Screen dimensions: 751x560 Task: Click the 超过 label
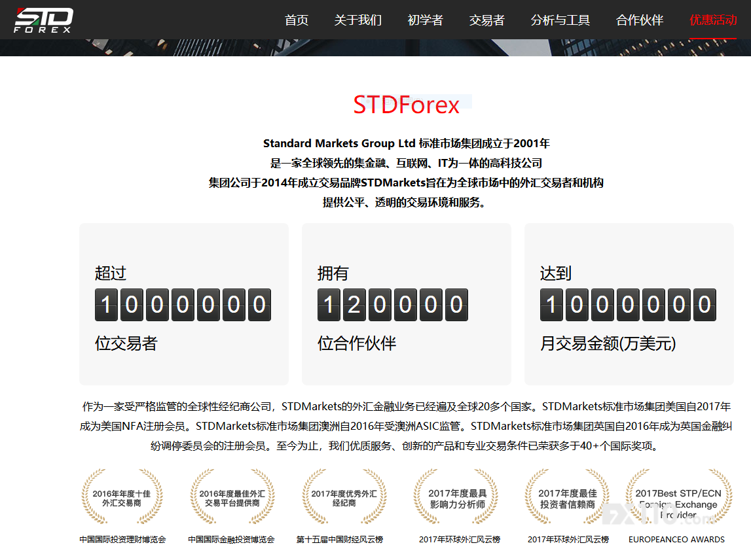pyautogui.click(x=111, y=273)
